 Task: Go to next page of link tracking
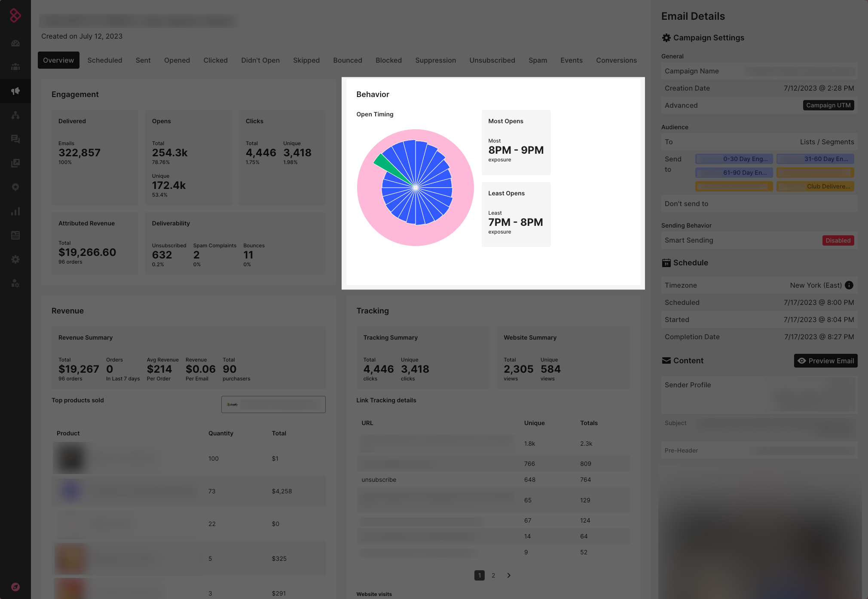pyautogui.click(x=509, y=575)
